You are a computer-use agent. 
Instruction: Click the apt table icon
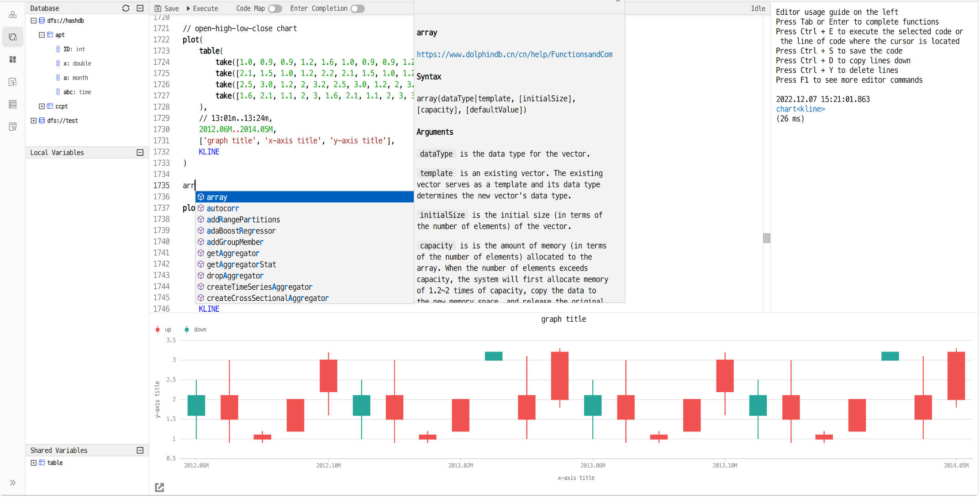[50, 35]
